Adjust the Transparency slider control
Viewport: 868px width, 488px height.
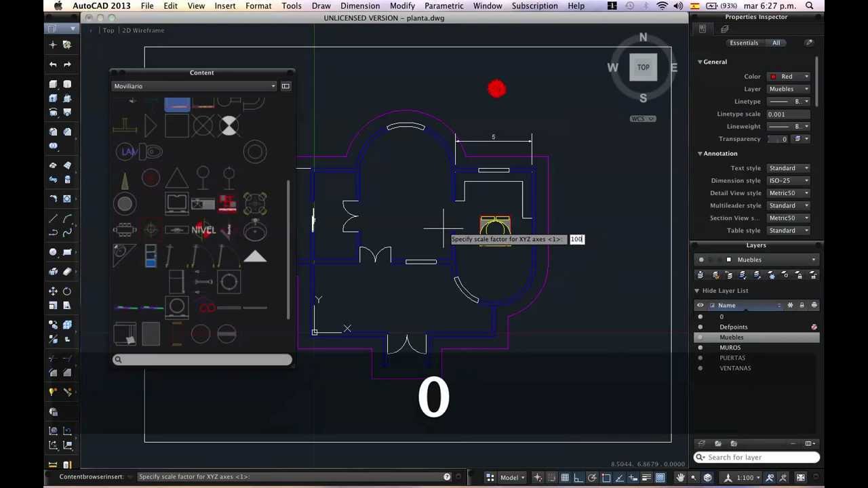(778, 139)
